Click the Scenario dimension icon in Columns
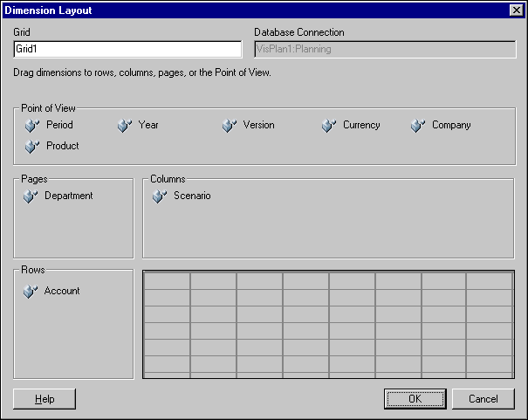 pos(160,196)
